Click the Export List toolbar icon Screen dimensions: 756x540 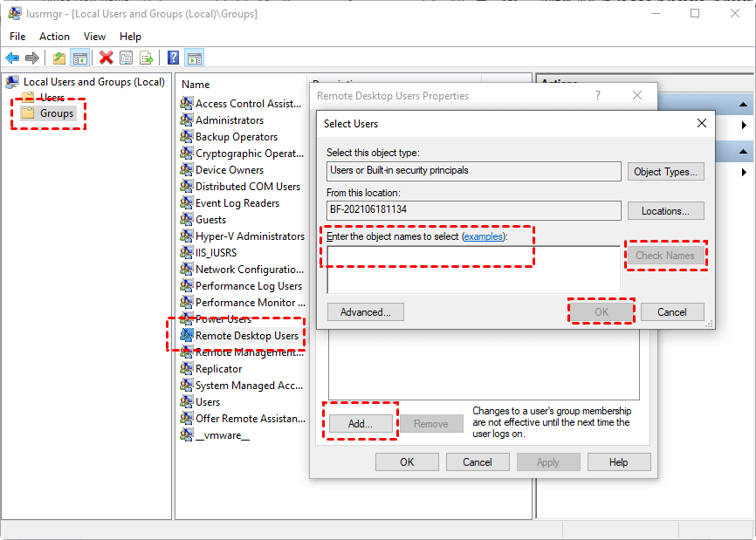[x=147, y=58]
